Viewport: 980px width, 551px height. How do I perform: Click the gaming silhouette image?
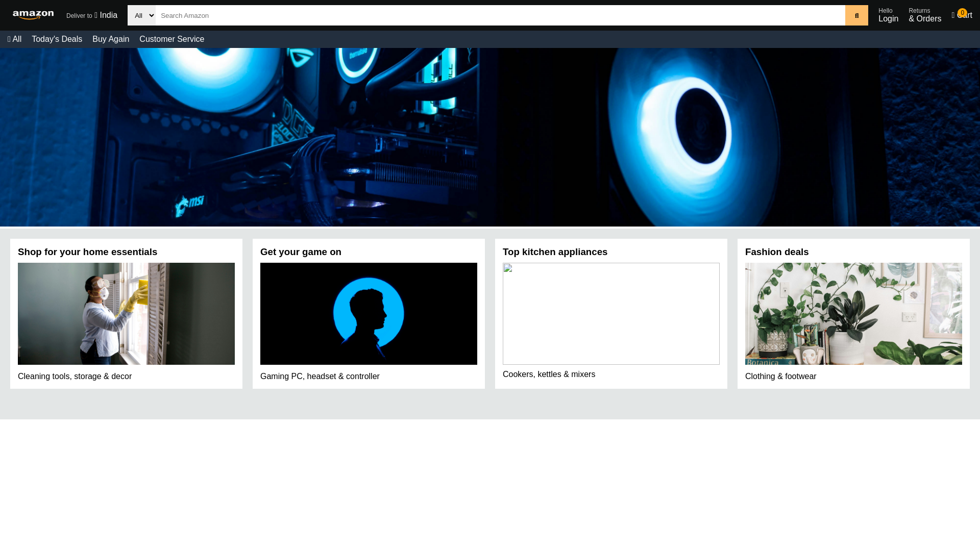(369, 313)
